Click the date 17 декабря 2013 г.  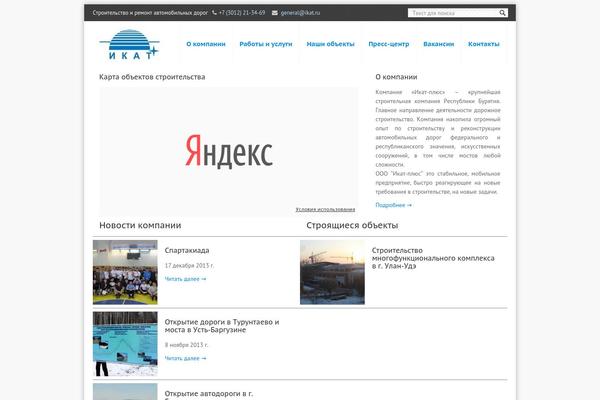pos(189,265)
